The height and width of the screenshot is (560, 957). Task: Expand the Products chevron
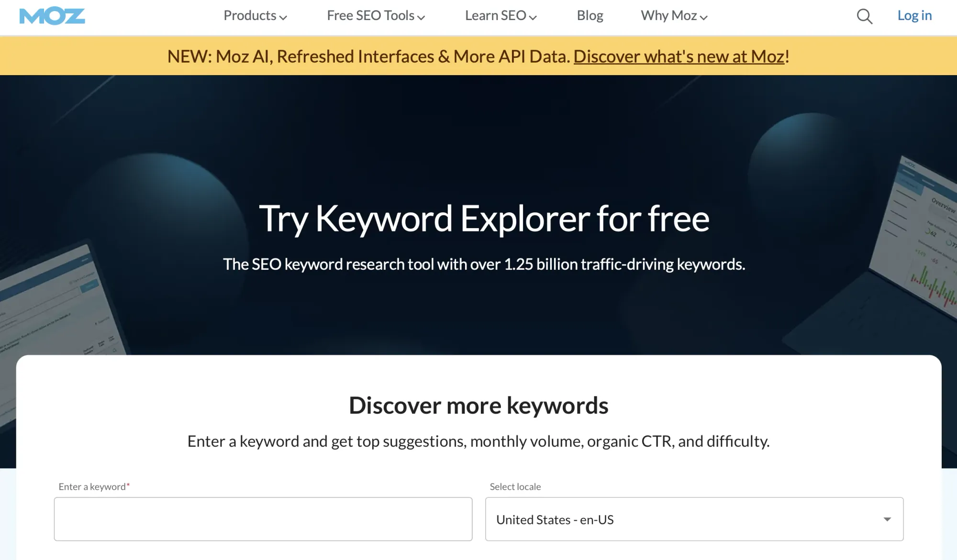click(284, 17)
